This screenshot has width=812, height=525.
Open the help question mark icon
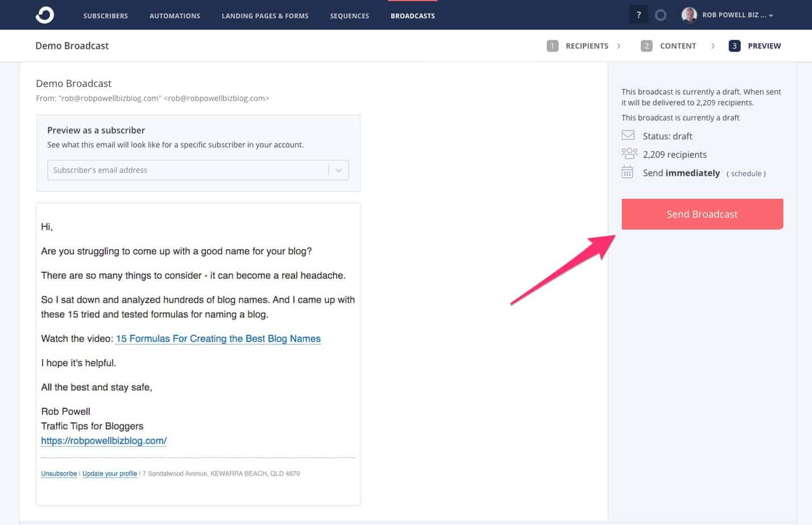(639, 15)
